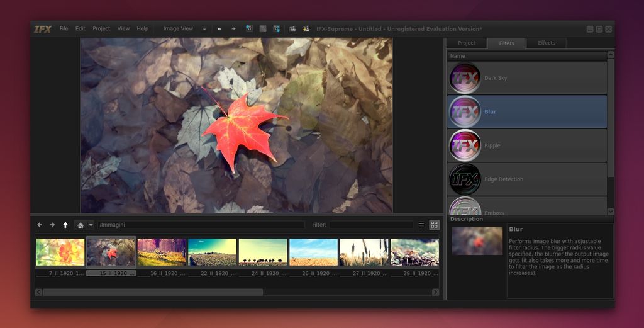Select the 22_II_1920 field thumbnail
Viewport: 644px width, 328px height.
click(213, 252)
